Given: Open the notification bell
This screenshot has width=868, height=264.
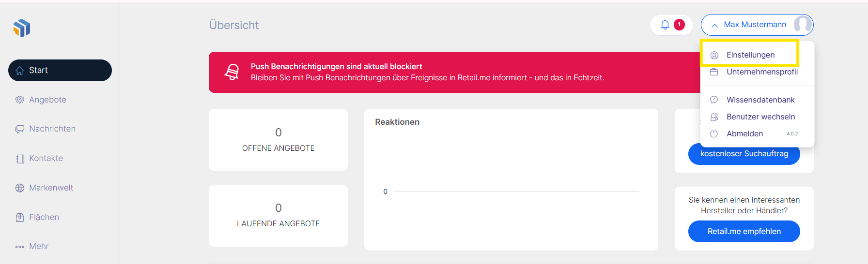Looking at the screenshot, I should click(665, 25).
